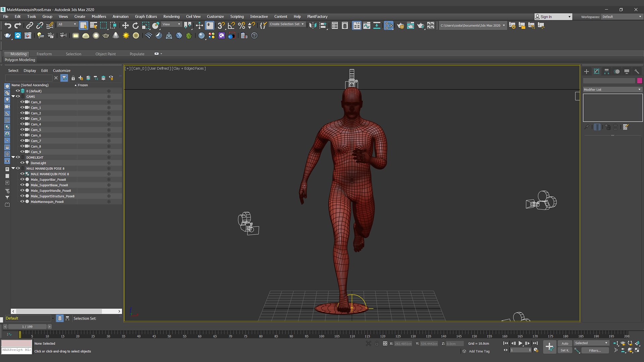Click the Undo arrow icon

point(8,25)
